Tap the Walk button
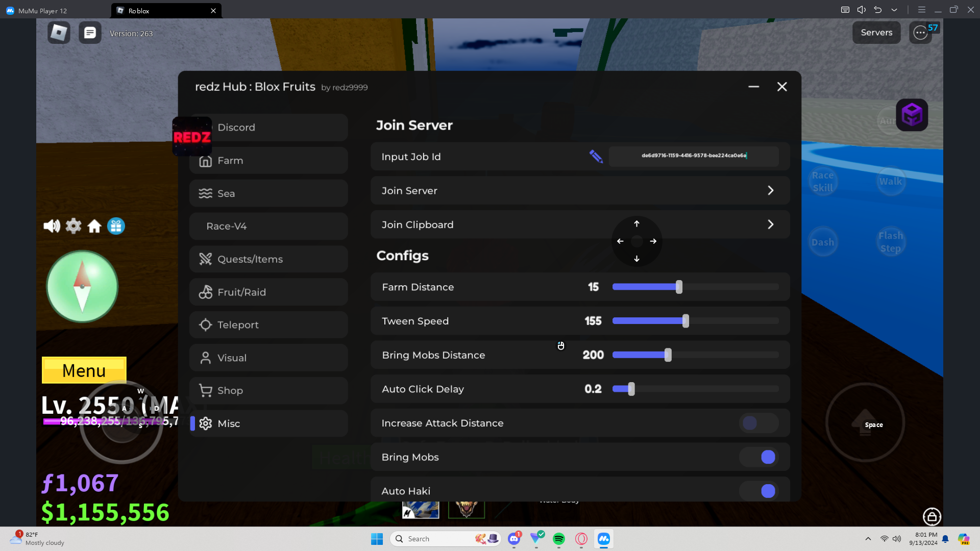 (891, 182)
